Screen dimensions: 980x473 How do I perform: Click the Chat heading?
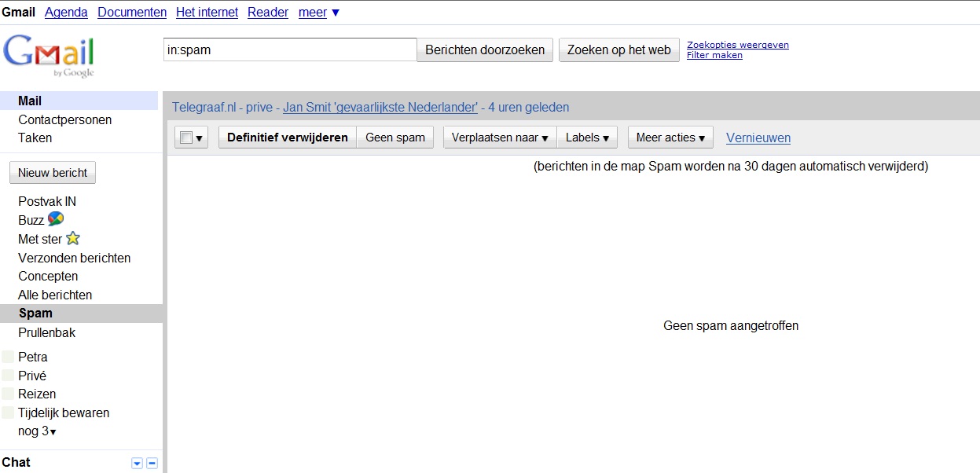[17, 462]
